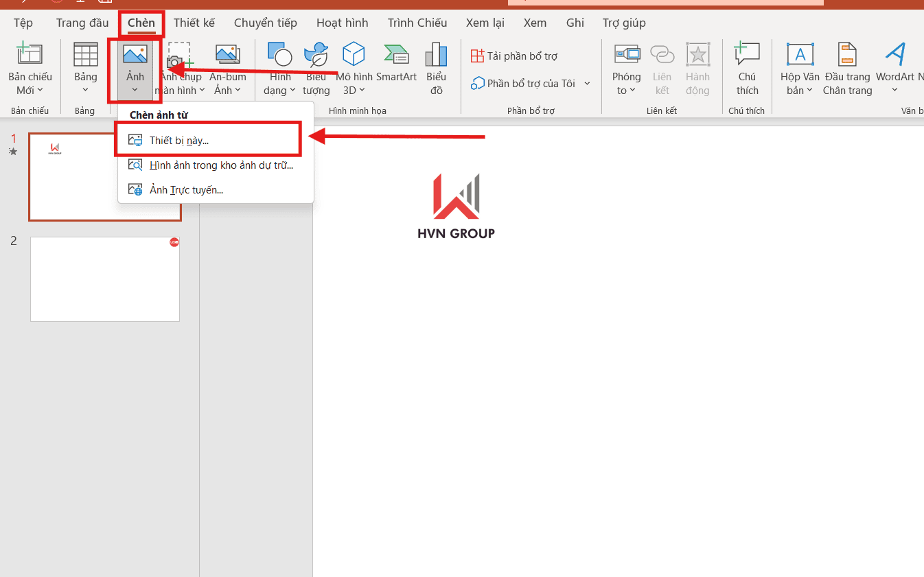
Task: Click the SmartArt icon
Action: click(396, 55)
